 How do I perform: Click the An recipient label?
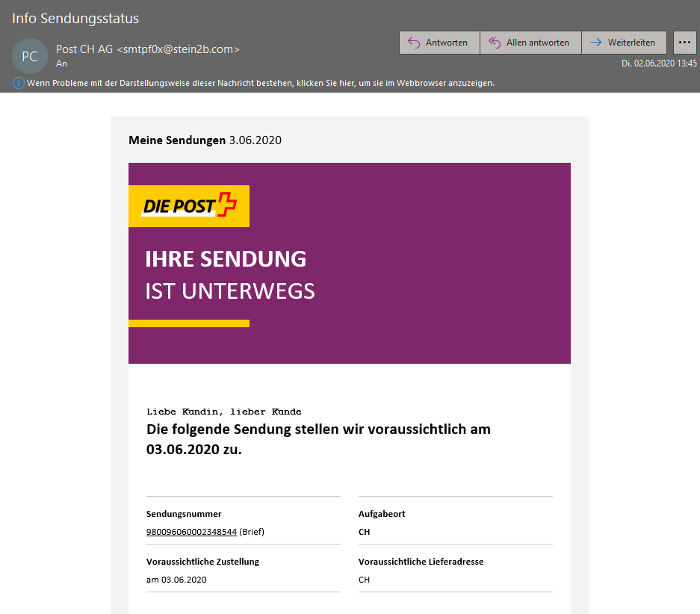click(61, 63)
